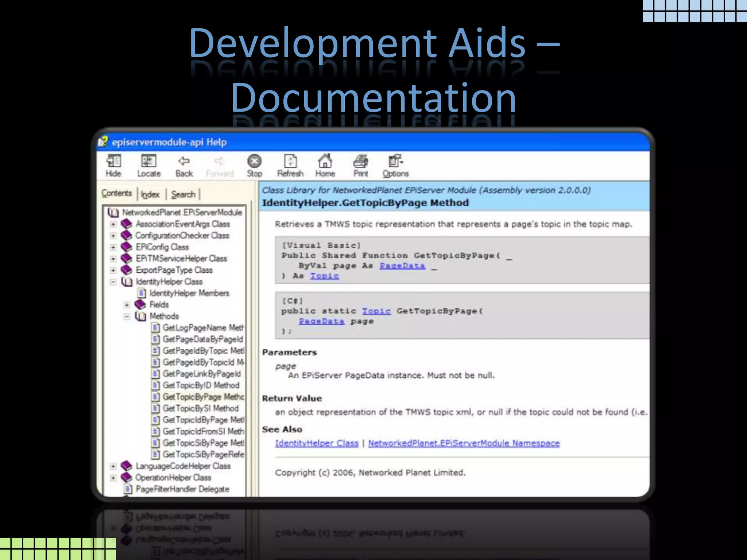Viewport: 747px width, 560px height.
Task: Switch to the Search tab
Action: point(183,194)
